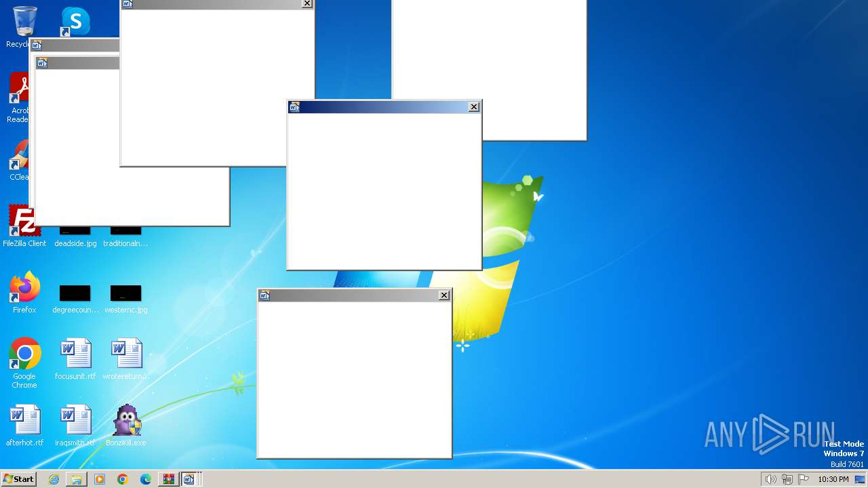Viewport: 868px width, 488px height.
Task: Select the degreecoun... file thumbnail
Action: [75, 293]
